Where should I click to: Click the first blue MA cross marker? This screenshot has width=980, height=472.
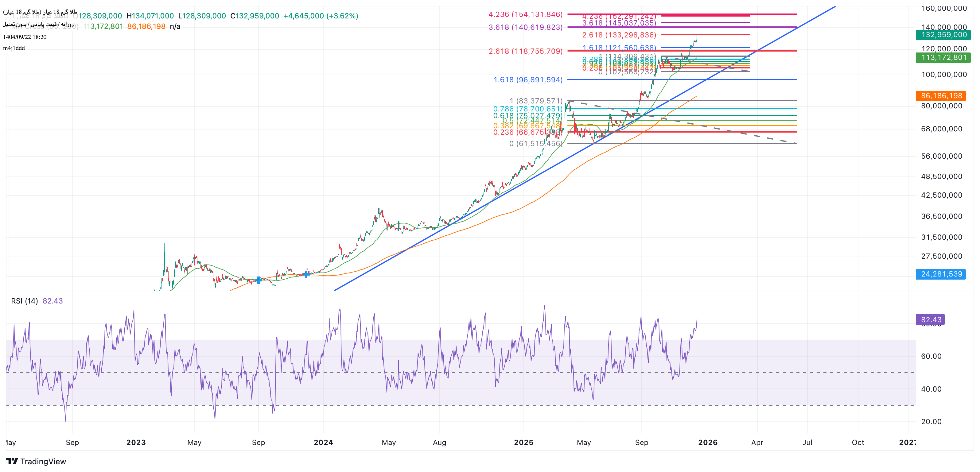[x=258, y=280]
